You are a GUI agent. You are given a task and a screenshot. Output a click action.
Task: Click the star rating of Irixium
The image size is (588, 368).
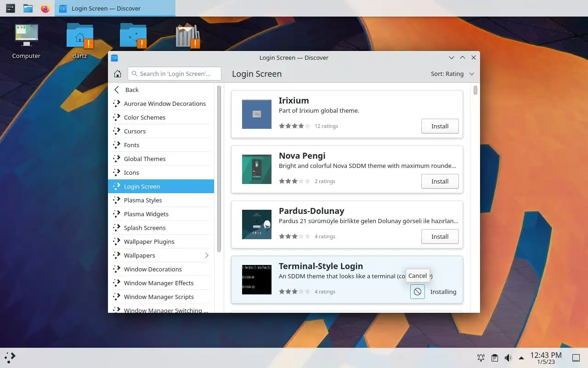pyautogui.click(x=294, y=126)
